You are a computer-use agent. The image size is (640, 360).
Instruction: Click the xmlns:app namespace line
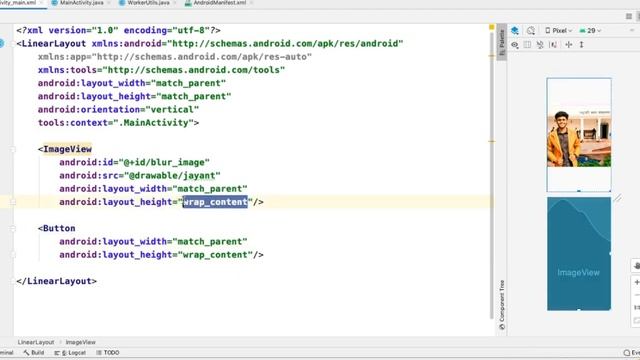pyautogui.click(x=175, y=57)
